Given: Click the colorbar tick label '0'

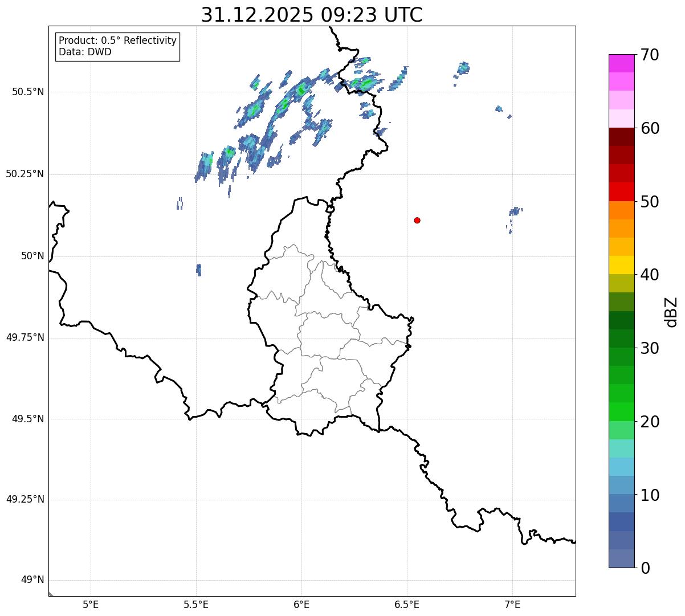Looking at the screenshot, I should click(645, 568).
